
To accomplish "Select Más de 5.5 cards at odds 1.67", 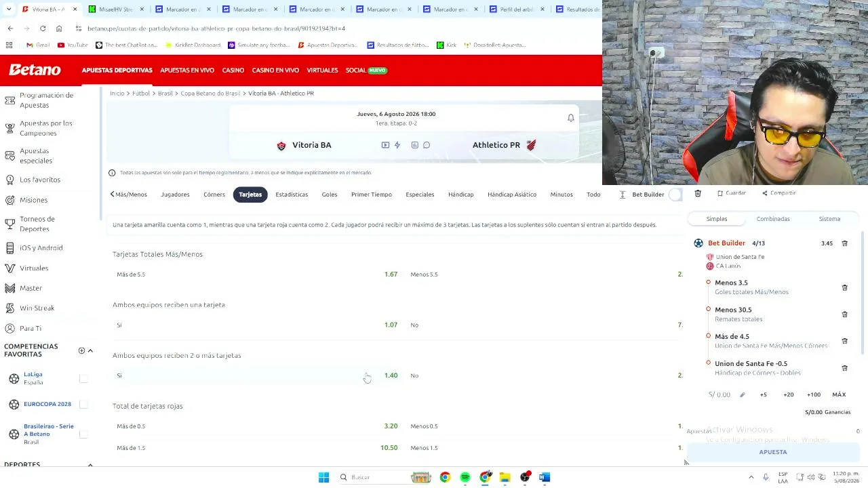I will (x=257, y=274).
